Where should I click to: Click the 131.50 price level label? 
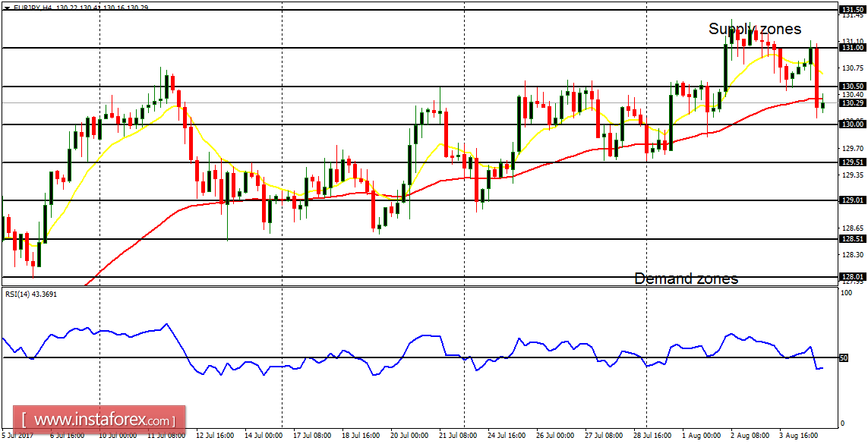pyautogui.click(x=851, y=10)
